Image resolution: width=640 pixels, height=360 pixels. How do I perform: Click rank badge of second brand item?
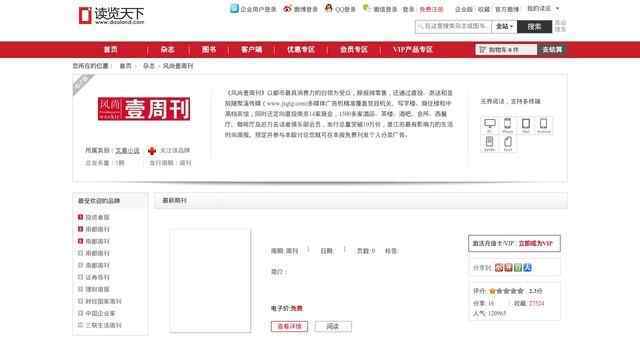(x=80, y=229)
